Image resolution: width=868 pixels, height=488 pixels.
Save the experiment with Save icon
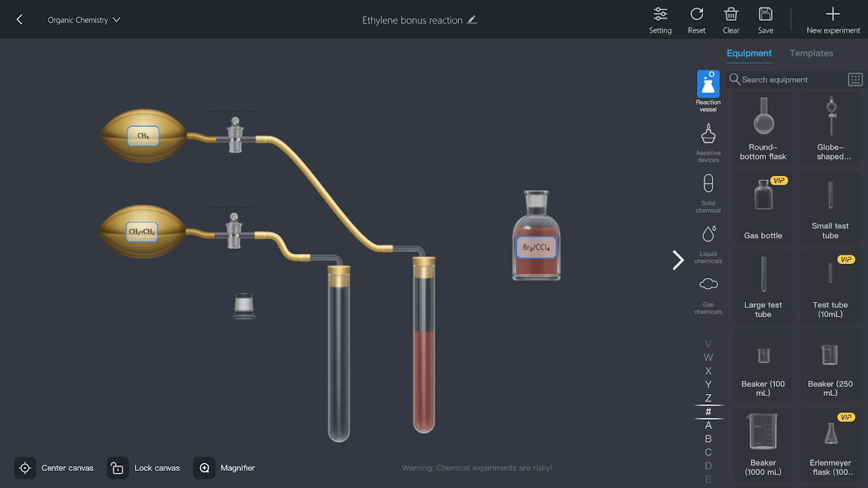coord(765,14)
